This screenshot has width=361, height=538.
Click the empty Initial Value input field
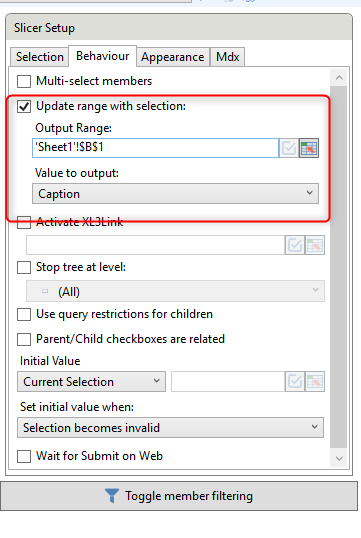(x=228, y=382)
